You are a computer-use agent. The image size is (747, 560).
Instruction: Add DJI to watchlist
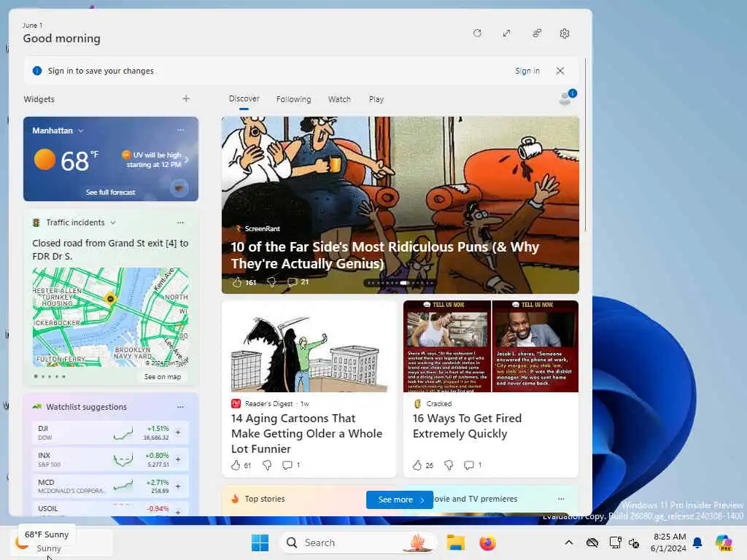click(x=178, y=432)
